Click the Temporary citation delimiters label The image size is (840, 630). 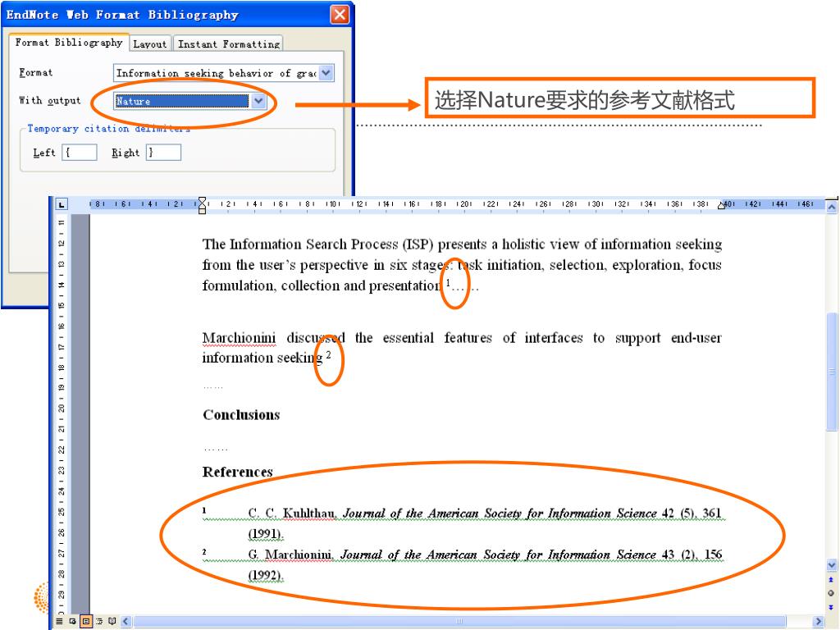click(109, 129)
